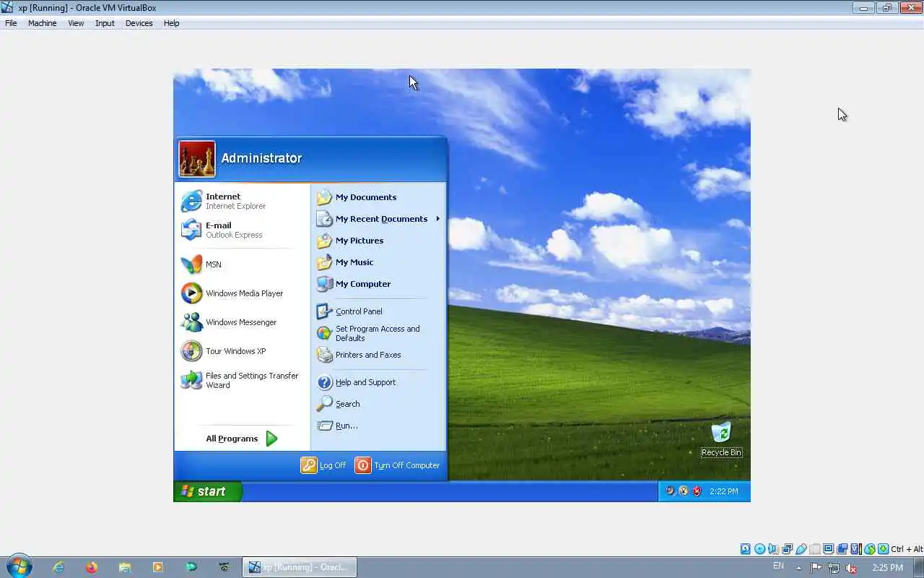
Task: Click the Log Off button
Action: [x=323, y=465]
